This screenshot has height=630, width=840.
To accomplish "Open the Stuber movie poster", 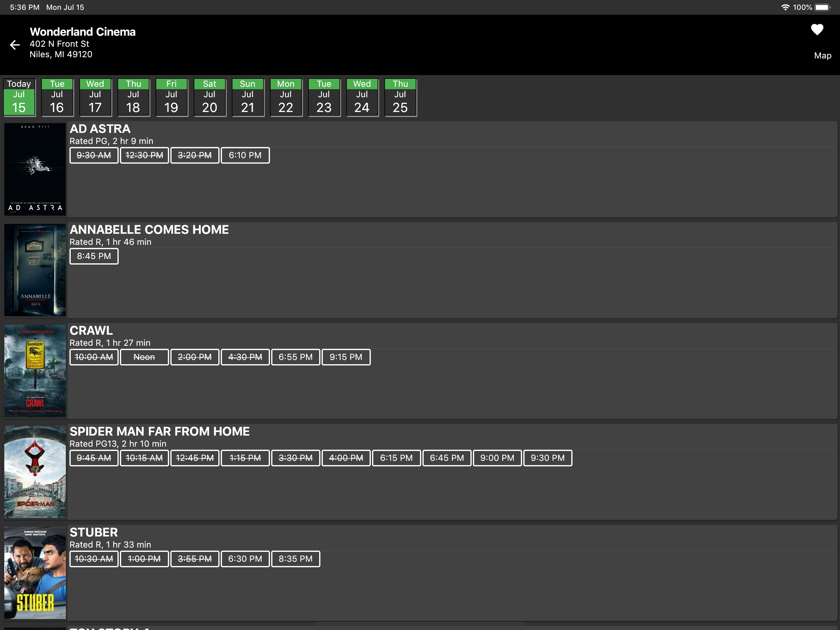I will coord(35,572).
